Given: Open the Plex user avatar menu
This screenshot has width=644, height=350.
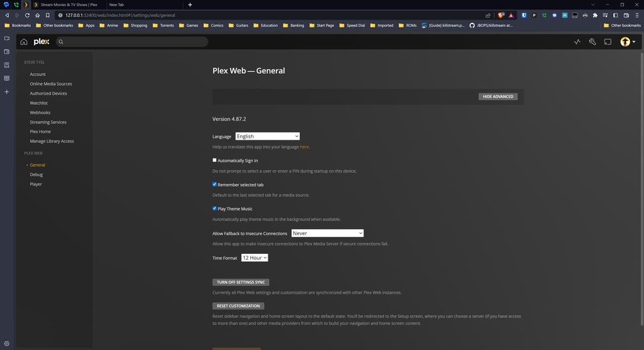Looking at the screenshot, I should tap(628, 42).
